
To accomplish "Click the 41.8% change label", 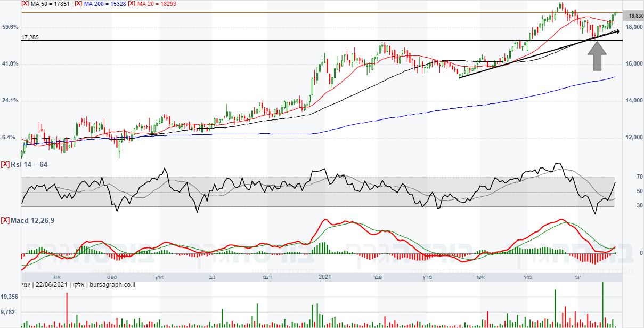I will click(11, 63).
